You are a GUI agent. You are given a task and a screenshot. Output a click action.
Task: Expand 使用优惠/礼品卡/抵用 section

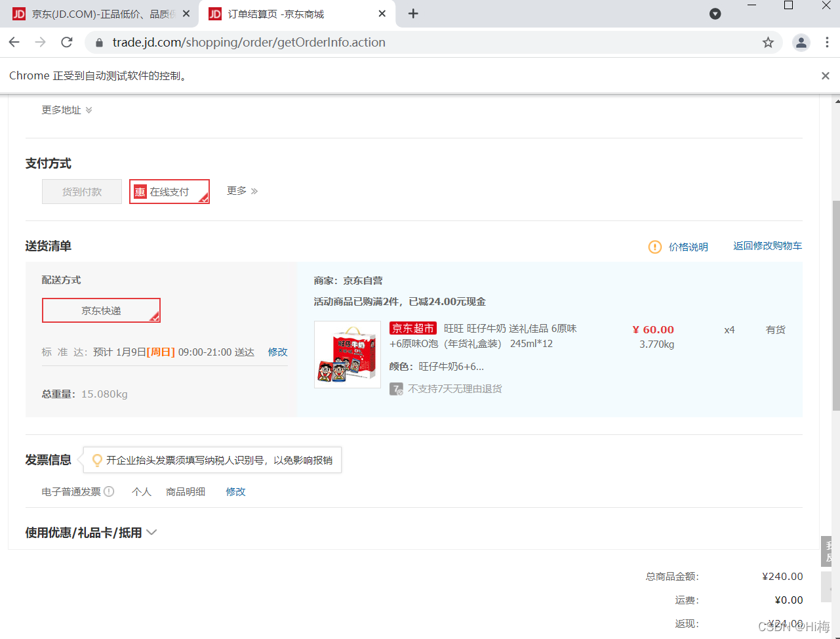coord(91,533)
